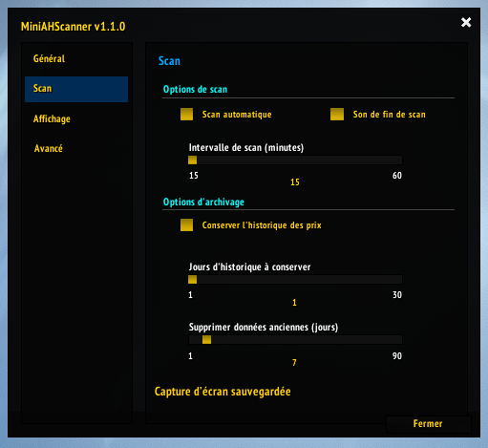Click the Intervalle de scan slider handle
This screenshot has height=448, width=488.
(x=192, y=160)
